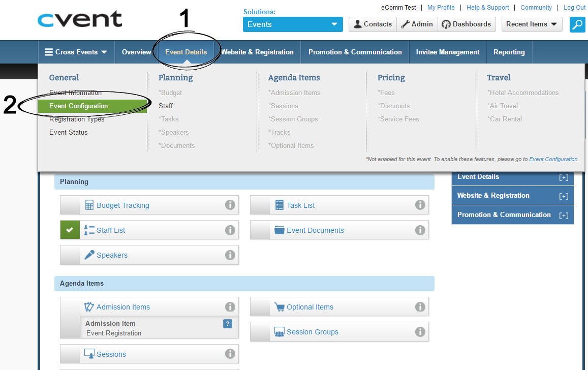Enable the Budget Tracking feature checkbox

[70, 205]
